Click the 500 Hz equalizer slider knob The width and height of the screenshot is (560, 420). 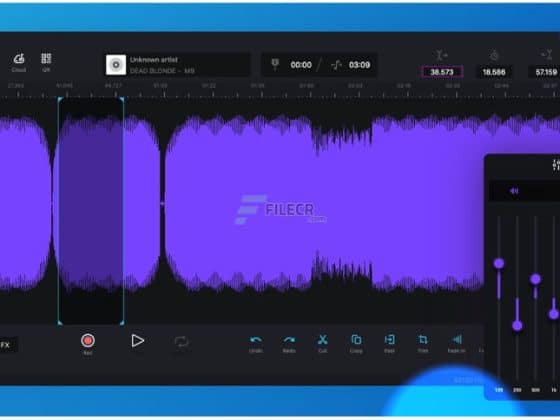(535, 279)
